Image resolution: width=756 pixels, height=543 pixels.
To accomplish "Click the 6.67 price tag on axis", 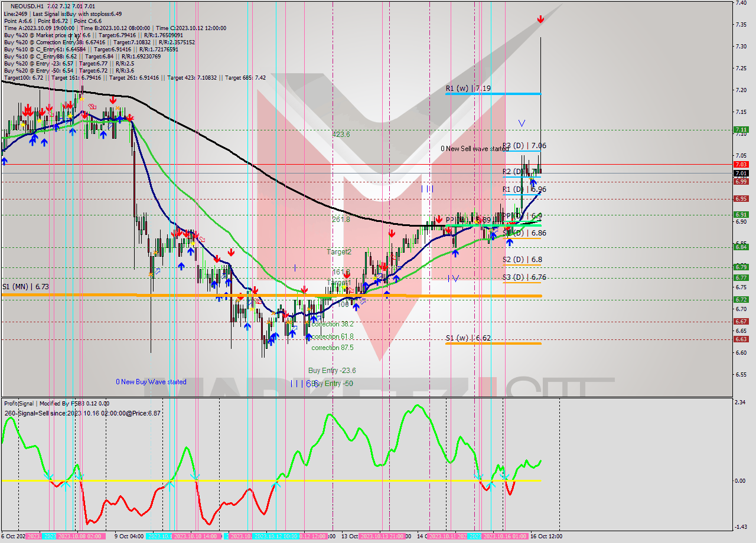I will [x=741, y=321].
